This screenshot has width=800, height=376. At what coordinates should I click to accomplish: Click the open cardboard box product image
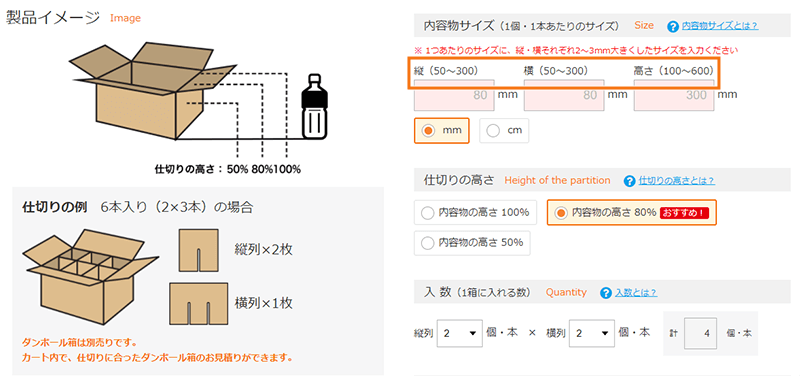click(152, 90)
